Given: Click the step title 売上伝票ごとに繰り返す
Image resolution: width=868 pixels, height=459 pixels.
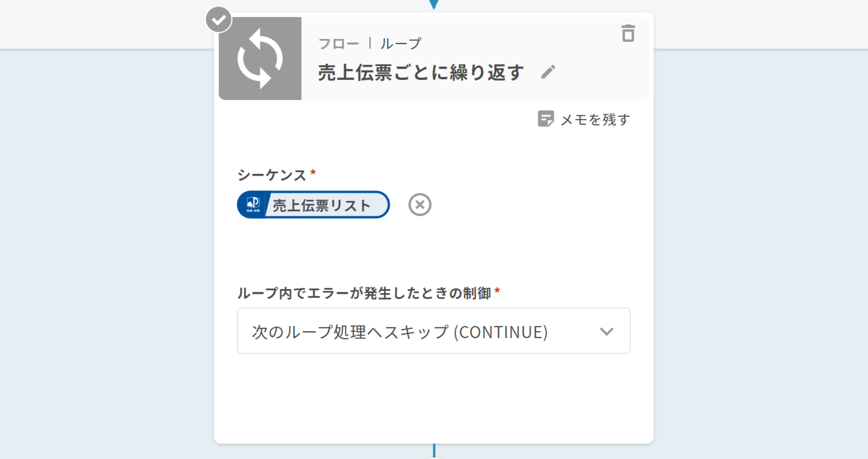Looking at the screenshot, I should click(x=421, y=73).
